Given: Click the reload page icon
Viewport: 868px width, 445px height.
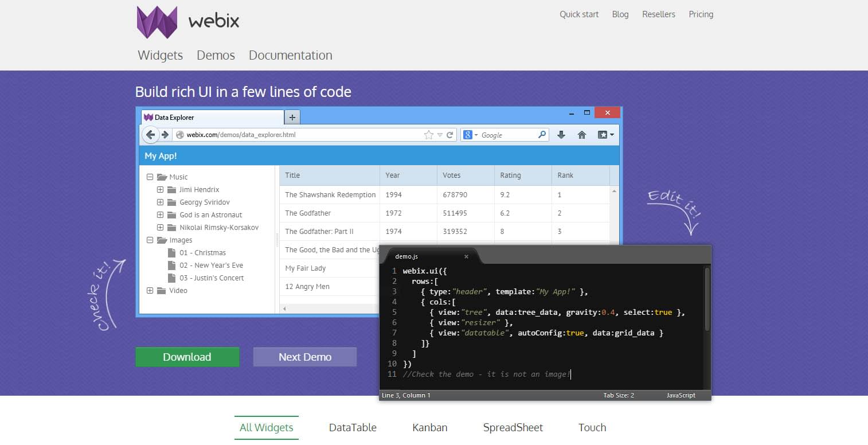Looking at the screenshot, I should (x=450, y=135).
